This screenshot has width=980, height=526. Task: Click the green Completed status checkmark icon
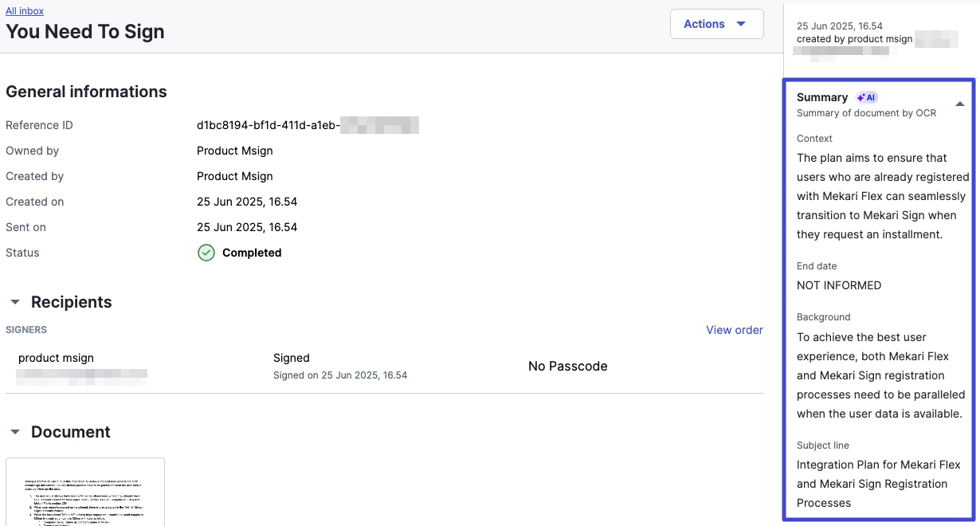click(x=206, y=253)
